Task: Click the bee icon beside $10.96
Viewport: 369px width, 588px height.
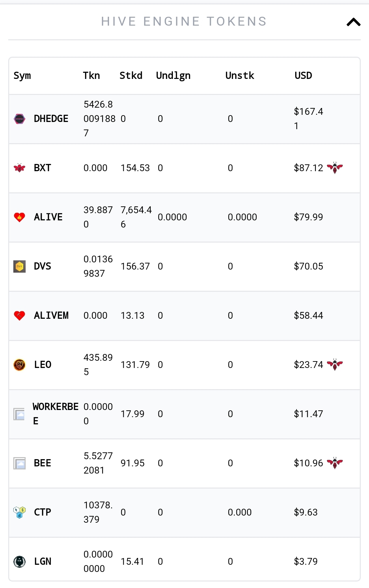Action: coord(335,463)
